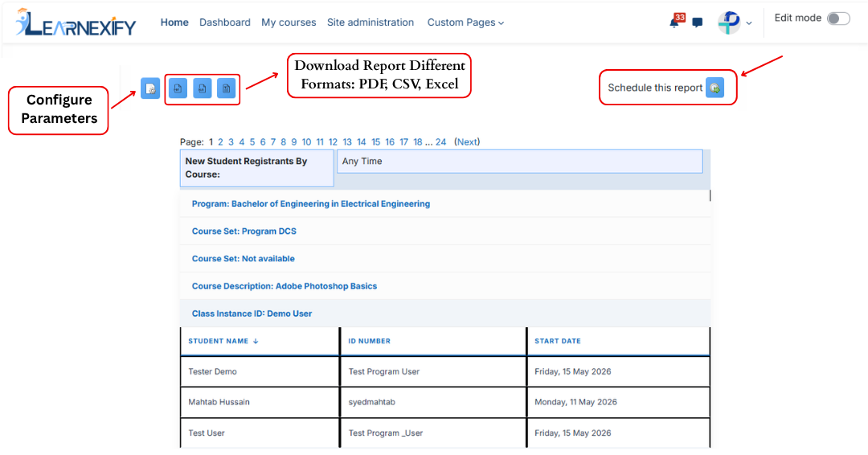
Task: Open Site administration
Action: point(371,23)
